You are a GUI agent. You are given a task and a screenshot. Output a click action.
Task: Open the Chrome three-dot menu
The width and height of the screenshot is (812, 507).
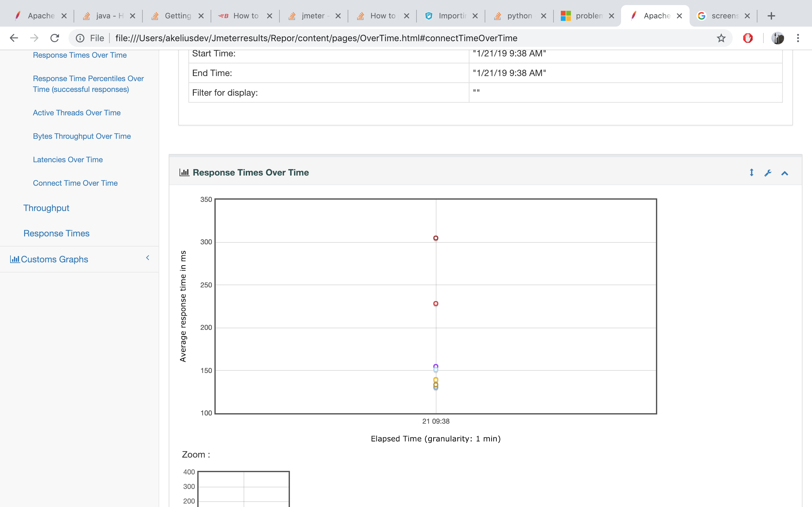[798, 38]
